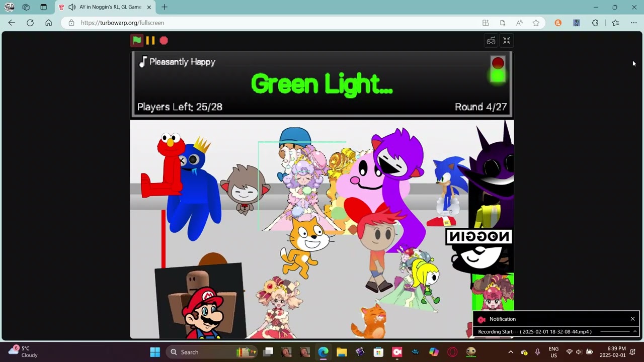Open the notification center bell icon
644x362 pixels.
point(633,352)
